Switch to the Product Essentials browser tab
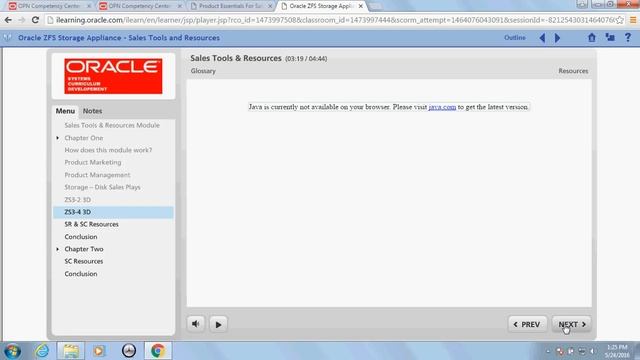 click(231, 6)
